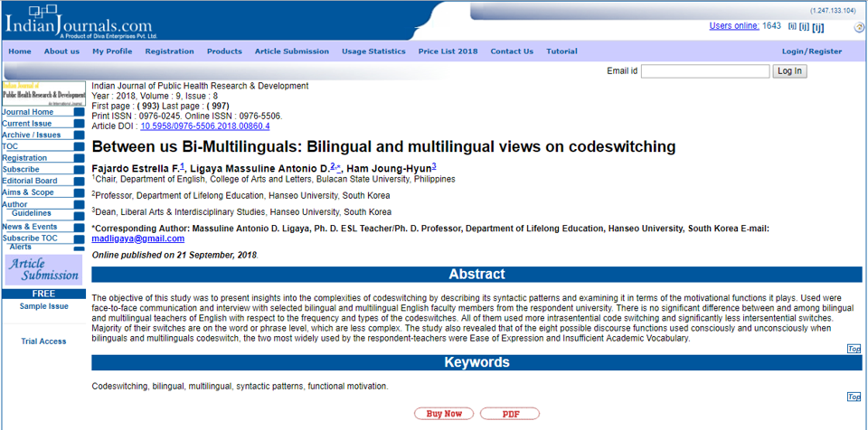Click affiliation superscript 2 after Ligaya

(x=333, y=165)
